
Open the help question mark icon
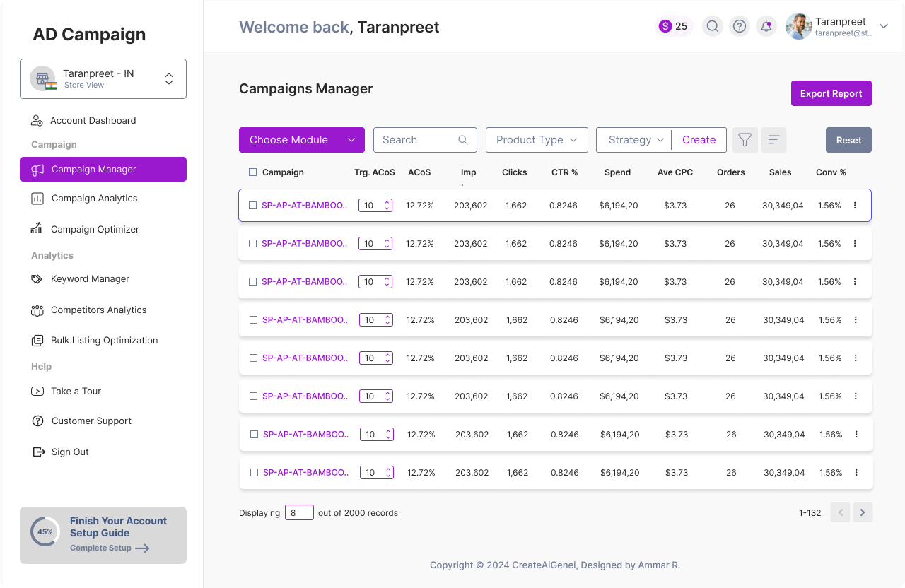(x=740, y=27)
